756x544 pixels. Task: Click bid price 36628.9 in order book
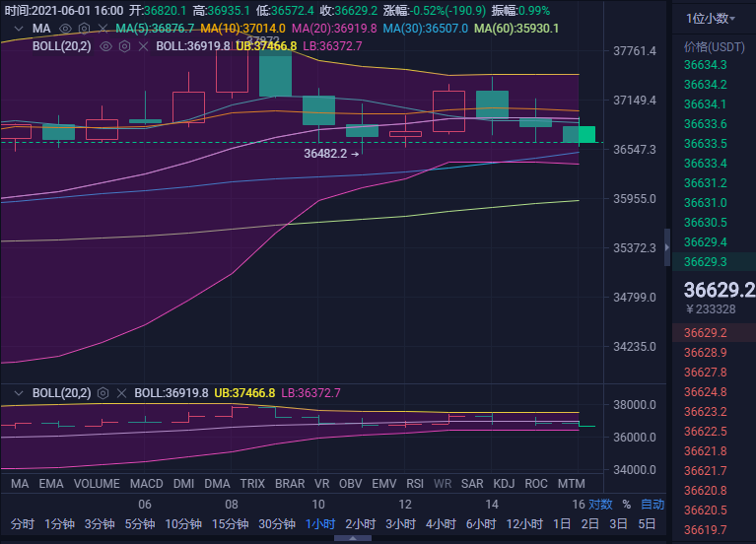point(706,353)
